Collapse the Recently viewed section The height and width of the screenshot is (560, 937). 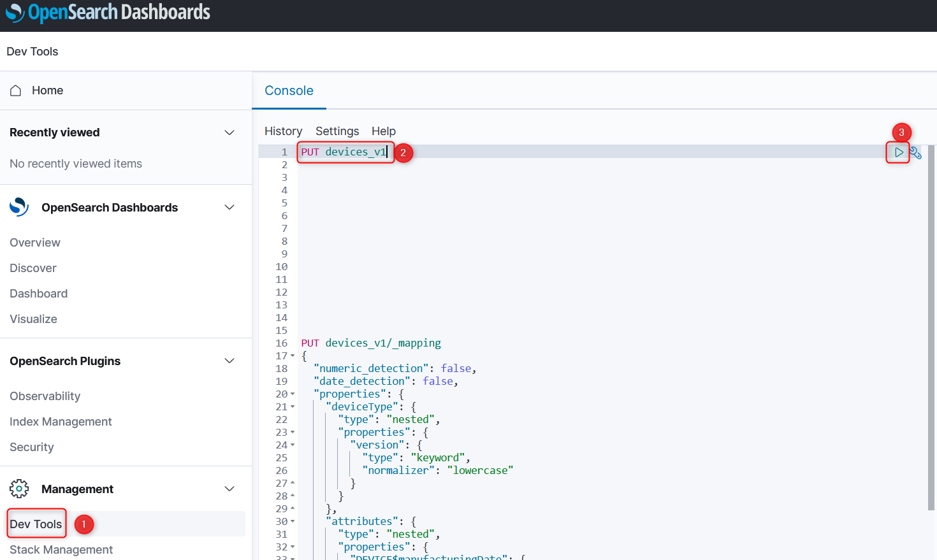(x=229, y=133)
